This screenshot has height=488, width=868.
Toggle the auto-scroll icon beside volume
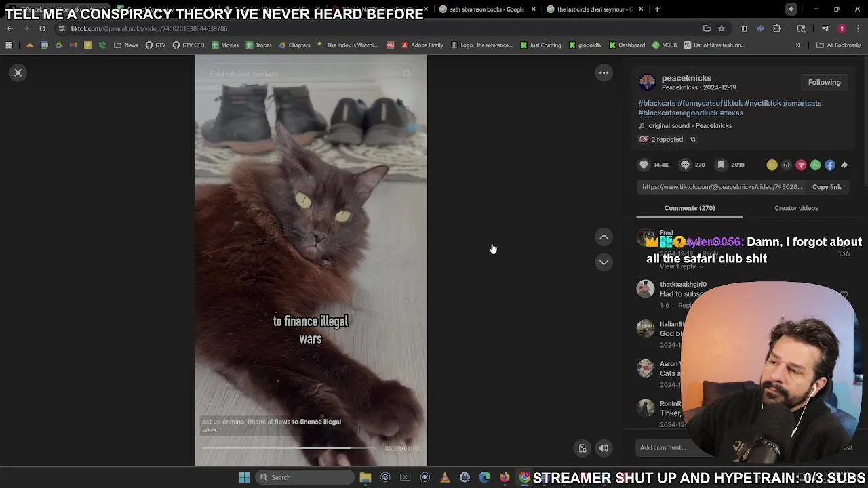(582, 448)
